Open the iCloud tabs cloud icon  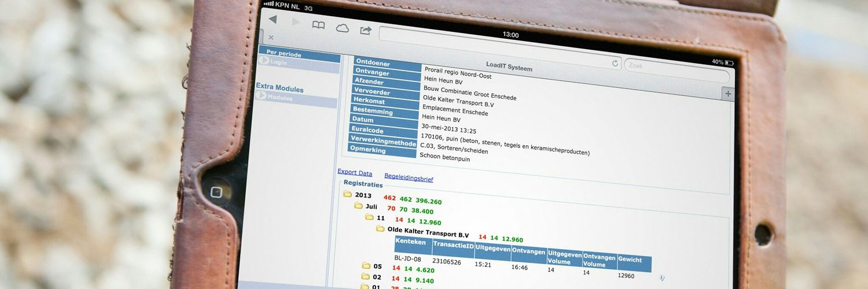(343, 27)
